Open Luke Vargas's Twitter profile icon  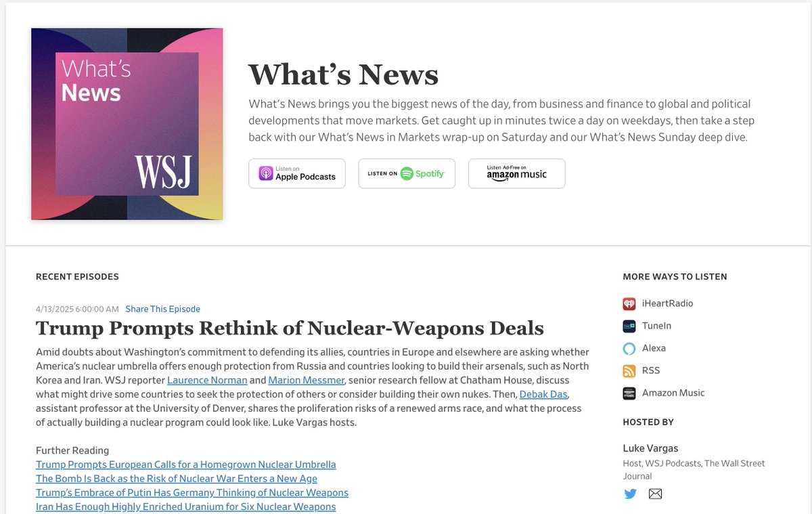point(631,494)
